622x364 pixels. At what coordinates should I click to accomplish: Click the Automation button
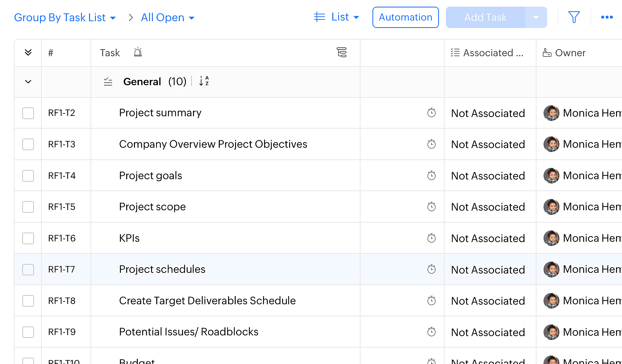click(405, 17)
